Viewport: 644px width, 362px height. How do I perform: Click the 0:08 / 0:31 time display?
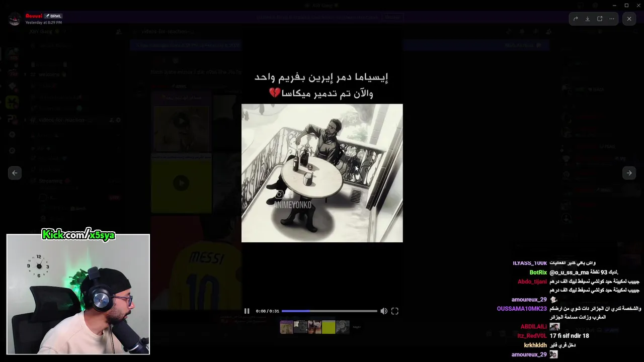(x=267, y=311)
